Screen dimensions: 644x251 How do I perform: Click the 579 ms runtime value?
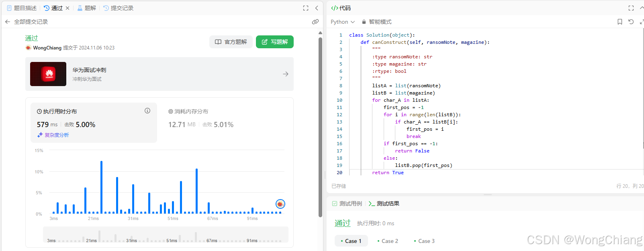[47, 125]
